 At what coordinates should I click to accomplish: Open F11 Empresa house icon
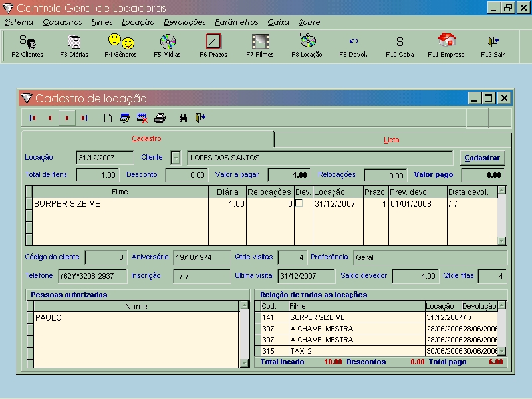pyautogui.click(x=446, y=45)
